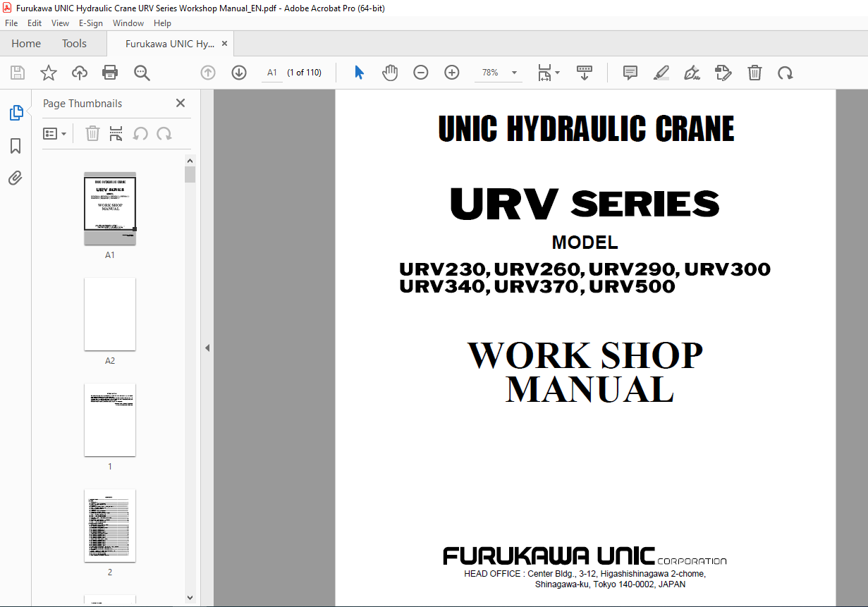Close the Furukawa UNIC document tab
868x607 pixels.
225,44
